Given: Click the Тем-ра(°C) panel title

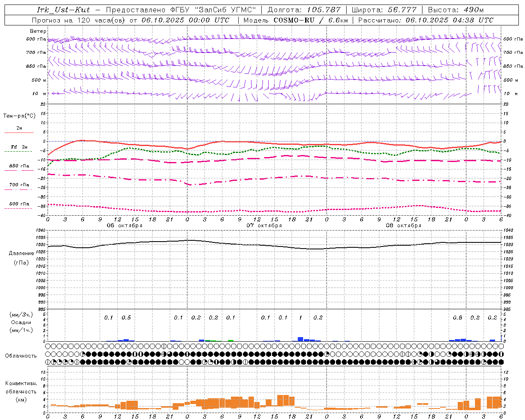Looking at the screenshot, I should [19, 116].
